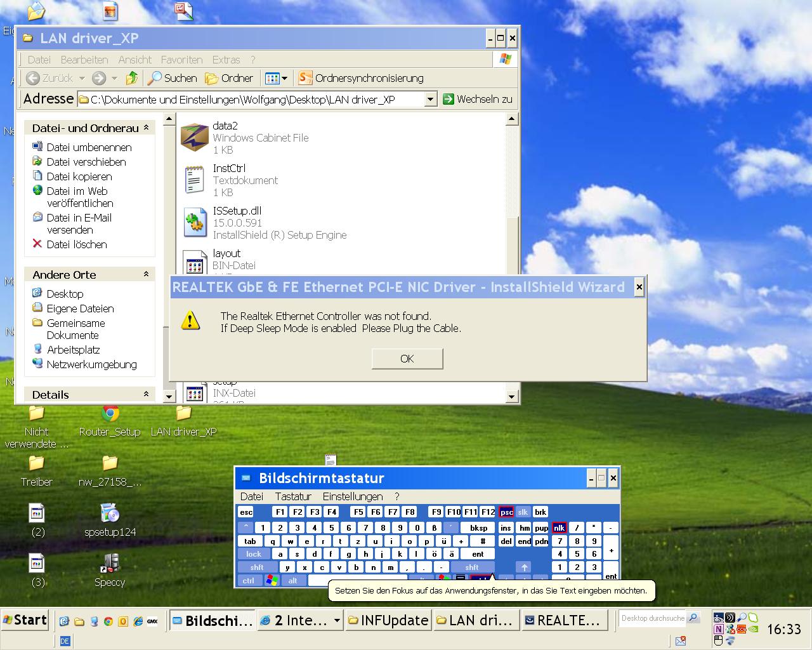The width and height of the screenshot is (812, 650).
Task: Open the Router_Setup Chrome desktop shortcut
Action: [x=110, y=421]
